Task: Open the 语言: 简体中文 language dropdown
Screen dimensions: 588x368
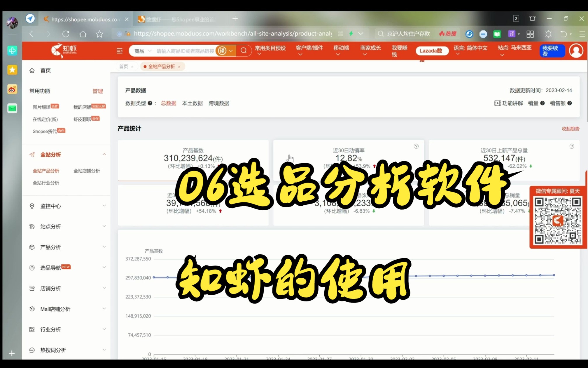Action: click(470, 50)
